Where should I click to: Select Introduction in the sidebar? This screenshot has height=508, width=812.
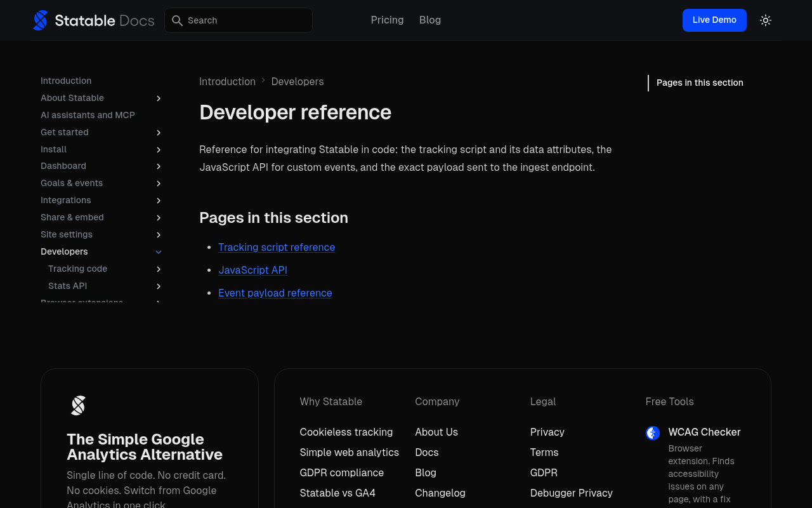coord(66,81)
